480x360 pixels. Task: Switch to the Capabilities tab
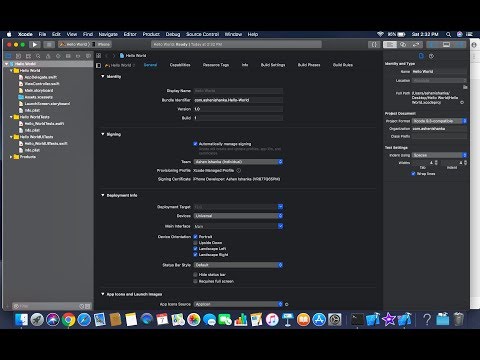180,65
